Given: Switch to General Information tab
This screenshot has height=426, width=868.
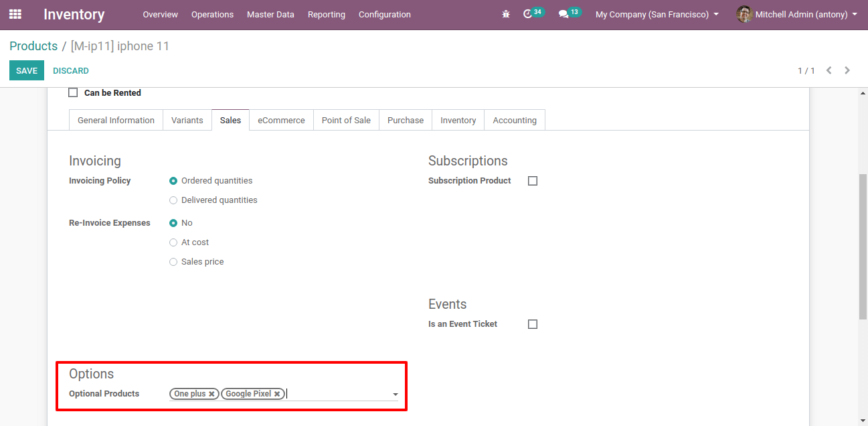Looking at the screenshot, I should (x=116, y=120).
